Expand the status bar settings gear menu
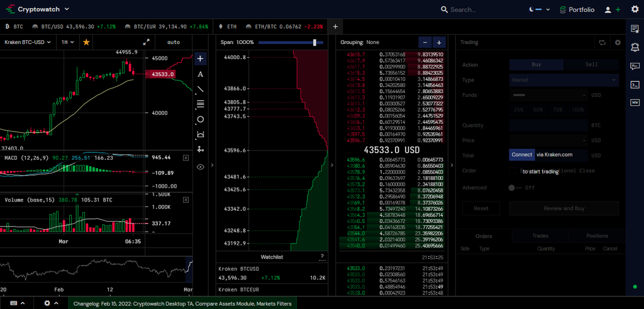The image size is (644, 309). point(51,303)
